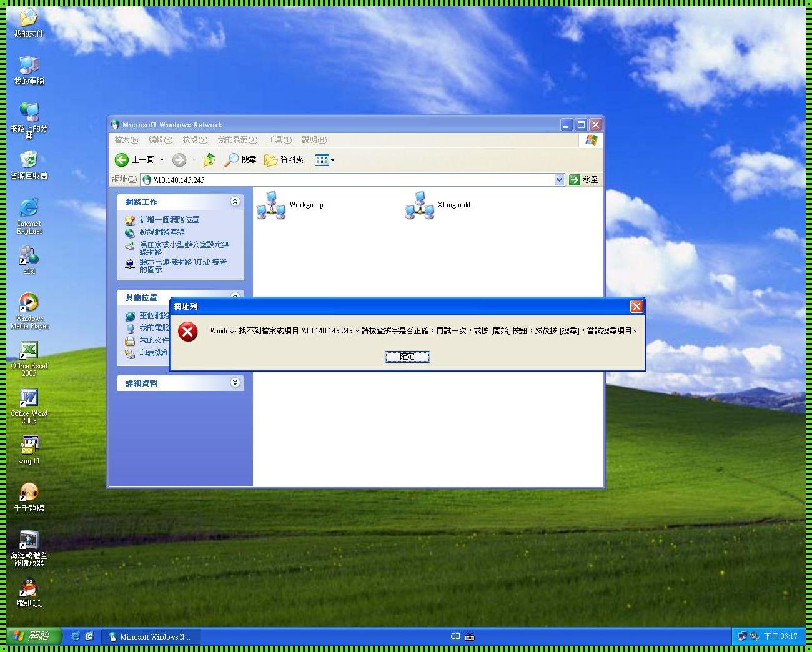Open the wmp11 desktop icon
This screenshot has height=652, width=812.
pos(29,450)
